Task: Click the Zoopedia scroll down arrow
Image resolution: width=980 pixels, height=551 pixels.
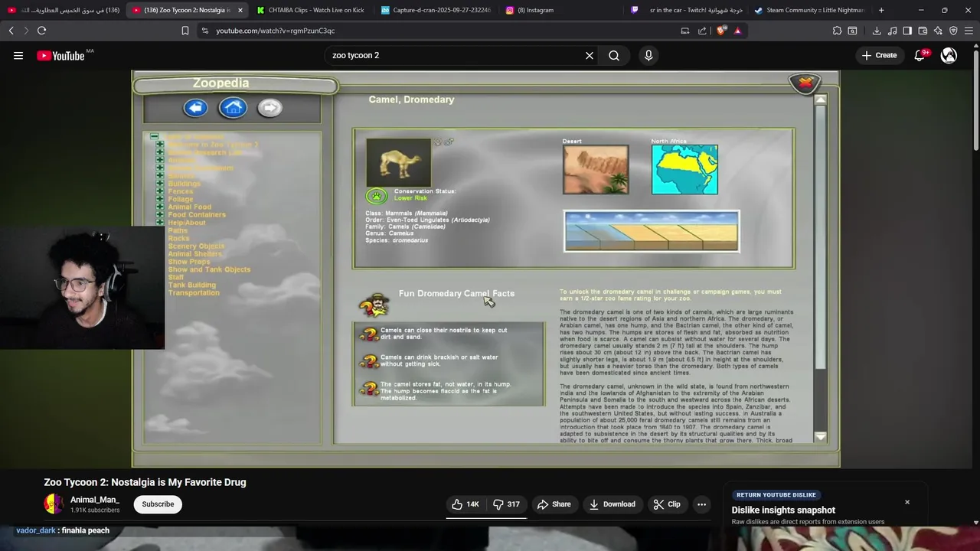Action: click(821, 437)
